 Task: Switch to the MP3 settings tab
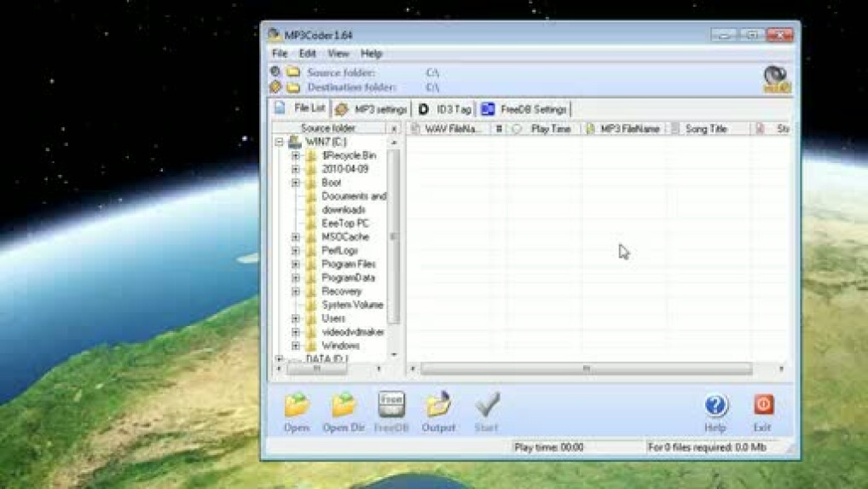click(x=372, y=109)
